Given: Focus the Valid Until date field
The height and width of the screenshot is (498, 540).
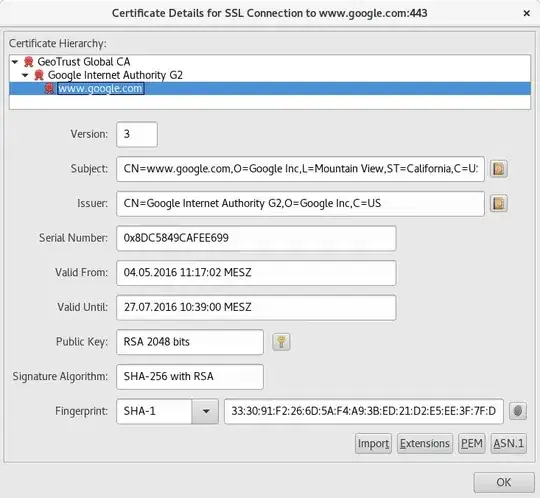Looking at the screenshot, I should 256,308.
